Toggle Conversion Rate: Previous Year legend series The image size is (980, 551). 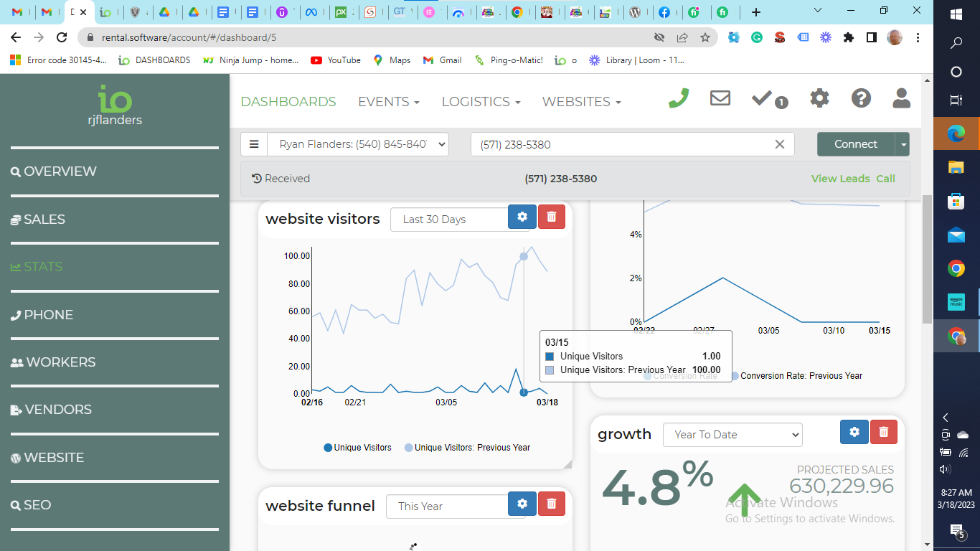click(x=796, y=376)
